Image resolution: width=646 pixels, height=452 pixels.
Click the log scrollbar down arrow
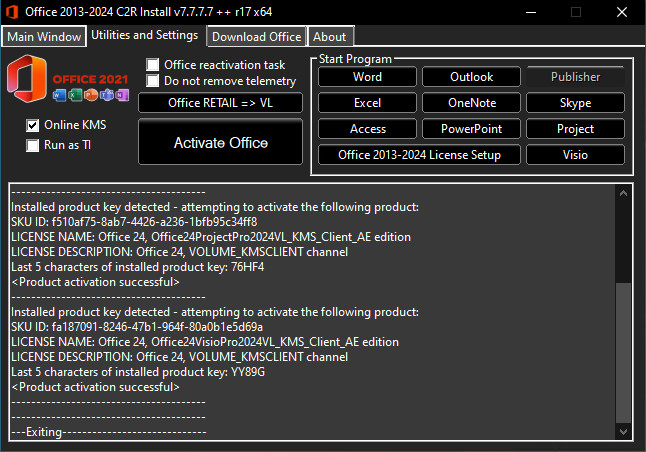coord(623,431)
